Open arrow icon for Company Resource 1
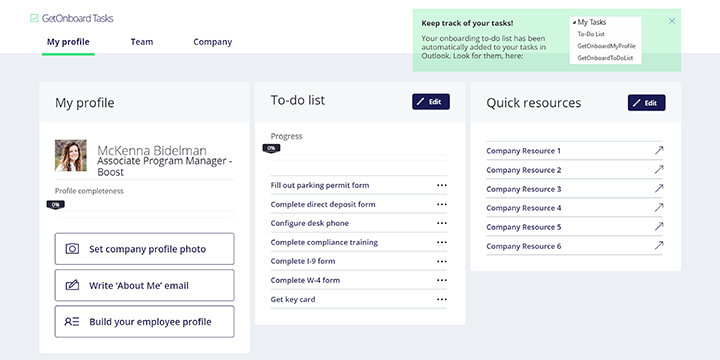 [x=659, y=150]
